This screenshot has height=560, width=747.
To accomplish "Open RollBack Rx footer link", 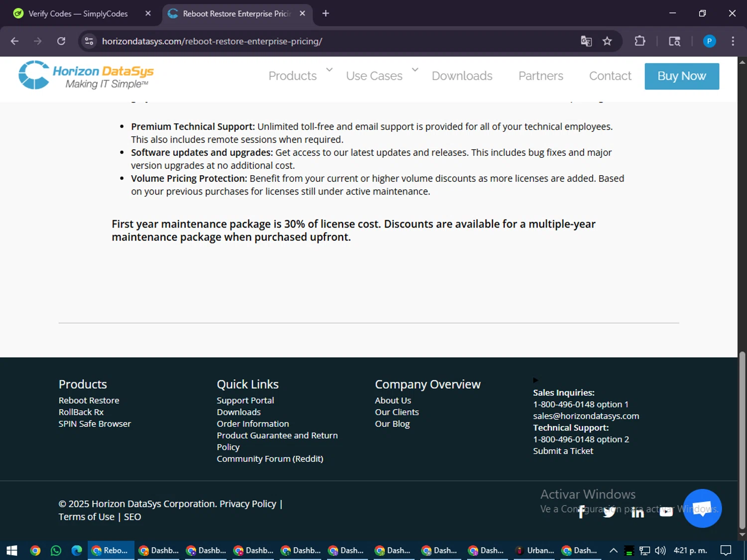I will coord(81,412).
